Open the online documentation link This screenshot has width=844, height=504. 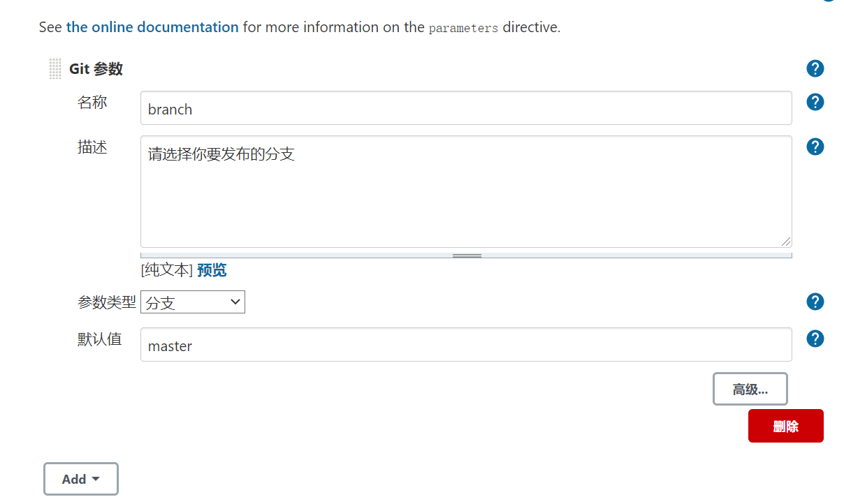152,27
